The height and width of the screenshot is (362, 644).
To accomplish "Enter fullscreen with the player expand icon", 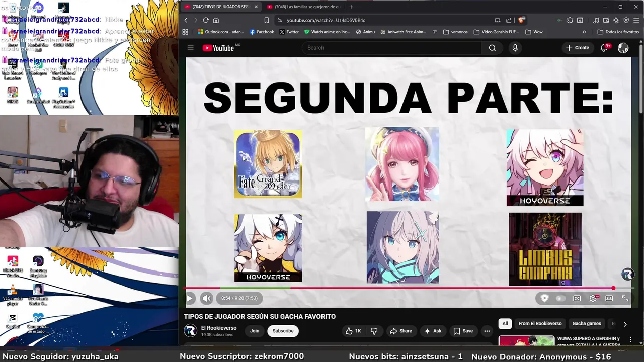I will click(625, 298).
